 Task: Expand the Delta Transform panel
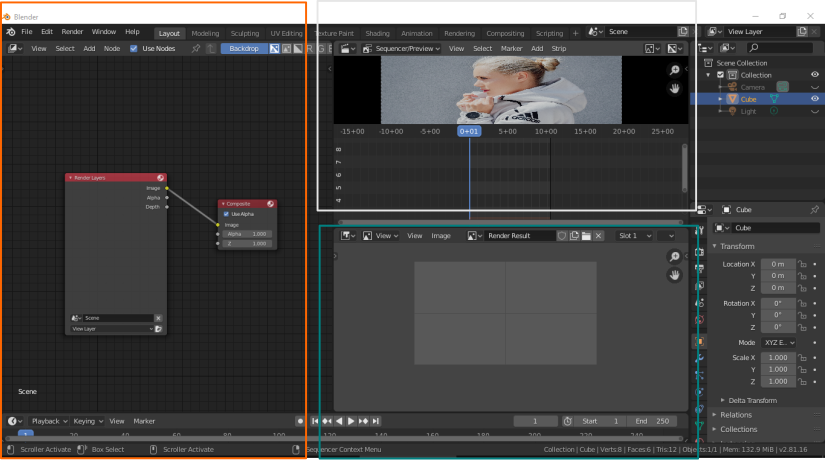[x=722, y=400]
